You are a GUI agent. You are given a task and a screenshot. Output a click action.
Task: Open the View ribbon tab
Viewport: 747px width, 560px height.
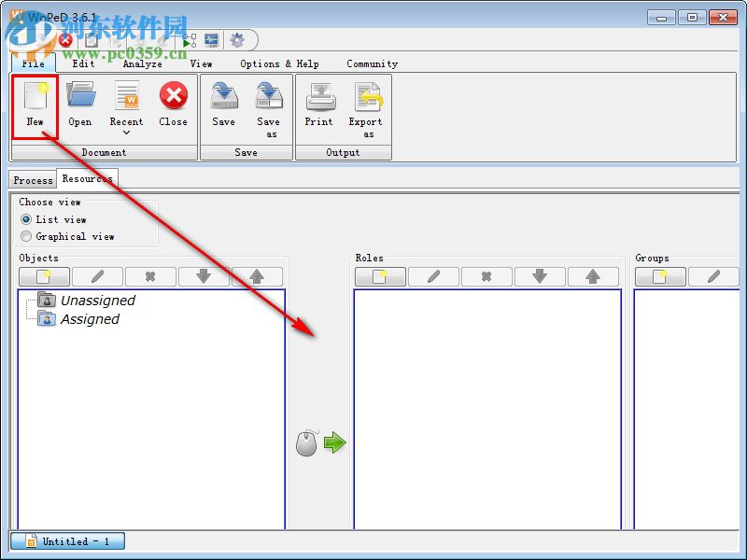pyautogui.click(x=201, y=63)
